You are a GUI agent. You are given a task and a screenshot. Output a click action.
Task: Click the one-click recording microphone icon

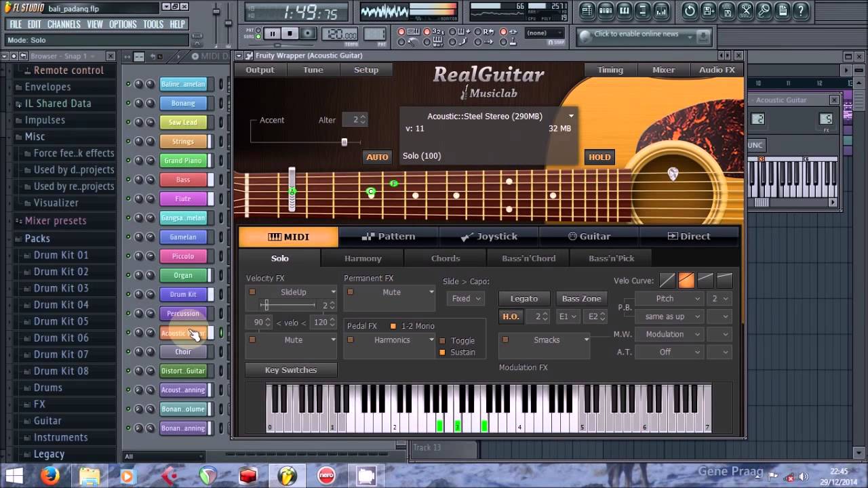coord(764,10)
